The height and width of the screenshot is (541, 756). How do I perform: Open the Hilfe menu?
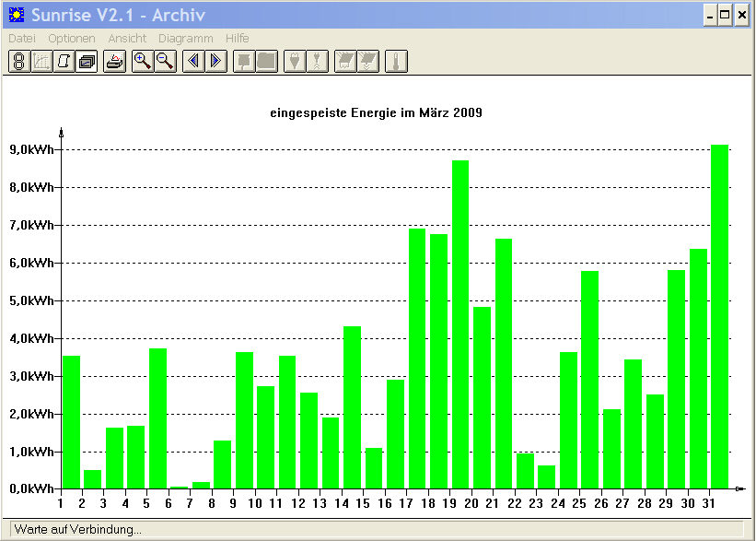238,38
